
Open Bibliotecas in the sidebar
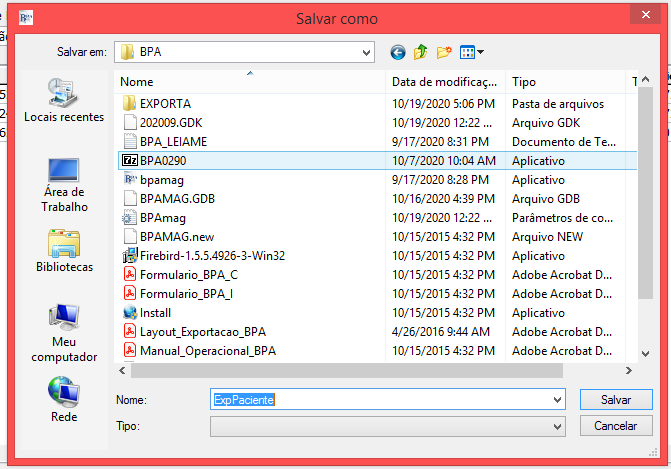click(x=64, y=251)
